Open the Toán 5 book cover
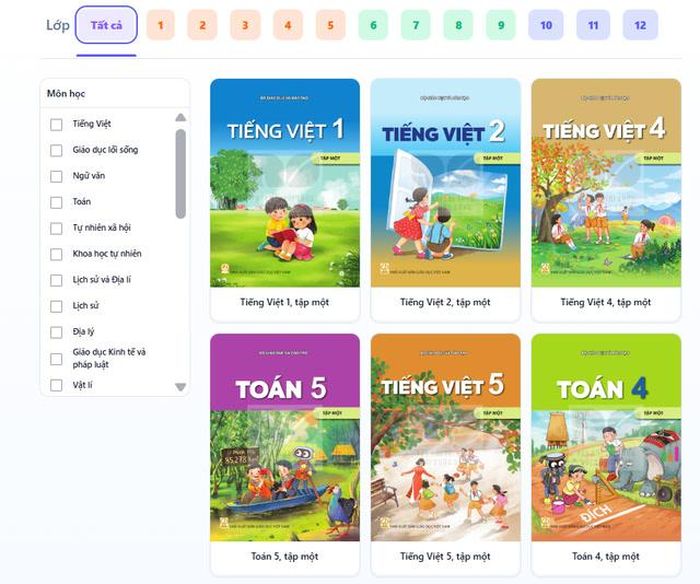Viewport: 700px width, 584px height. [285, 438]
